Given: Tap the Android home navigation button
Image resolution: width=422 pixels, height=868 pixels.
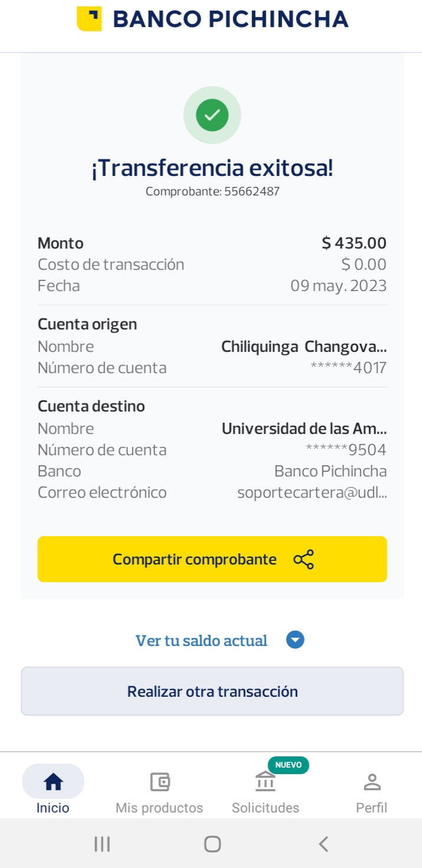Looking at the screenshot, I should 212,844.
